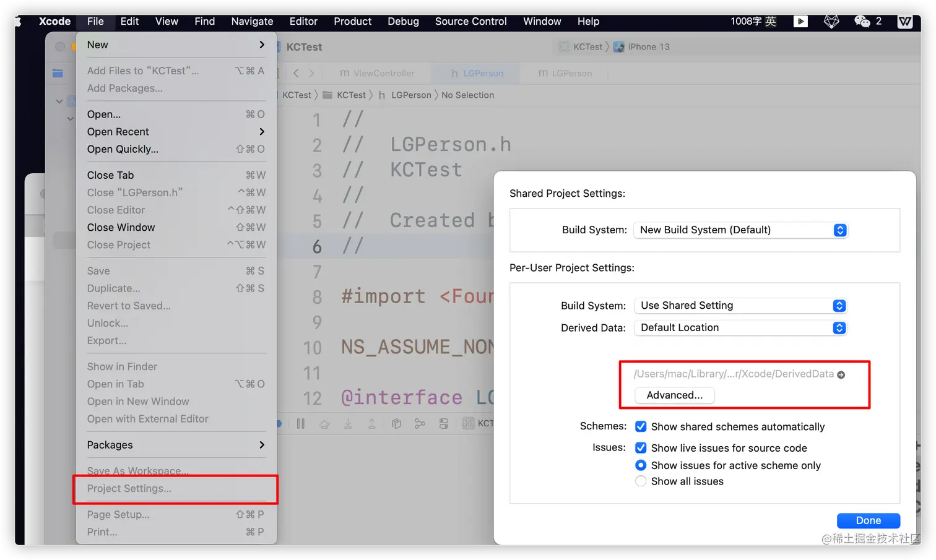Click the environment overrides icon in debug bar
Screen dimensions: 936x560
pyautogui.click(x=444, y=424)
